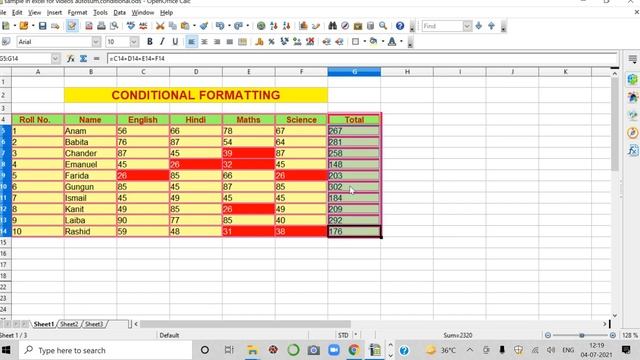Click Background Color bucket icon

[373, 42]
